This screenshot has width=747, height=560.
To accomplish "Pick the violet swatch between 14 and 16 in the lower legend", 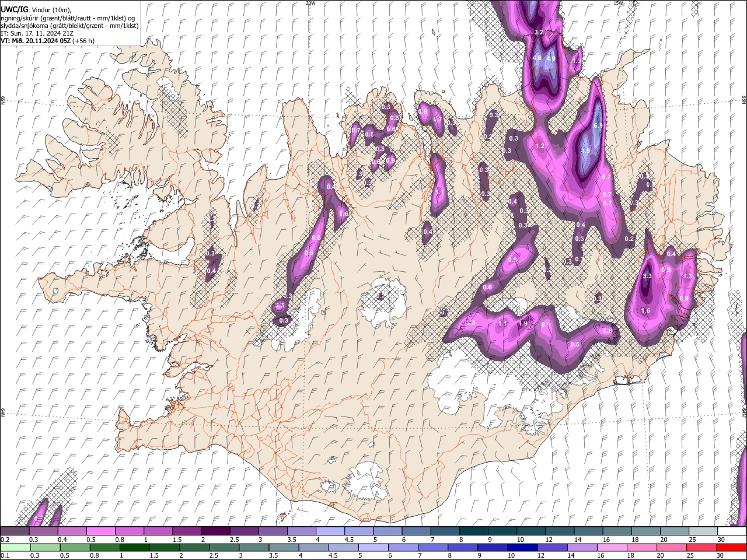I will click(x=582, y=548).
